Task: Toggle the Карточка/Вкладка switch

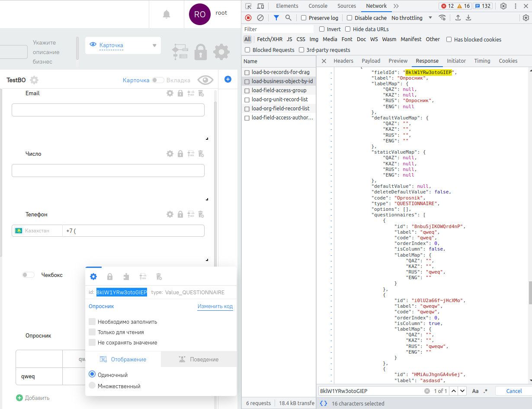Action: (158, 80)
